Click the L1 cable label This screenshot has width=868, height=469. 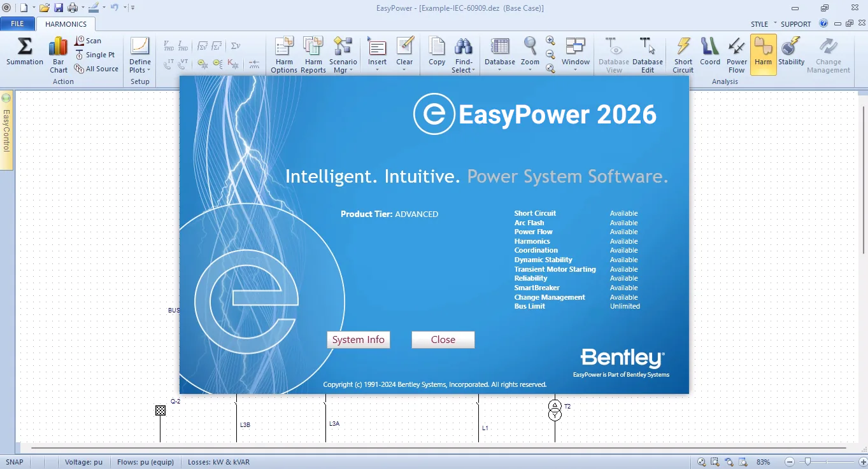coord(485,428)
